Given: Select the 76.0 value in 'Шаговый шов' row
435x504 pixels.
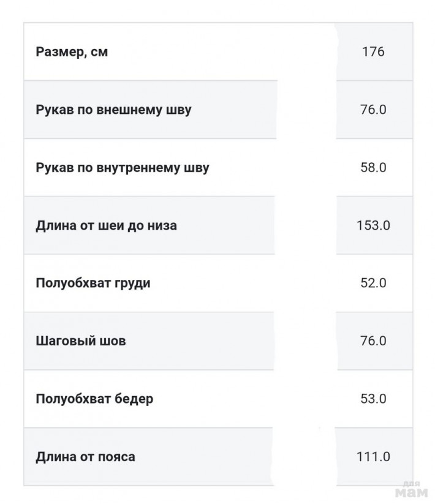Looking at the screenshot, I should coord(373,341).
